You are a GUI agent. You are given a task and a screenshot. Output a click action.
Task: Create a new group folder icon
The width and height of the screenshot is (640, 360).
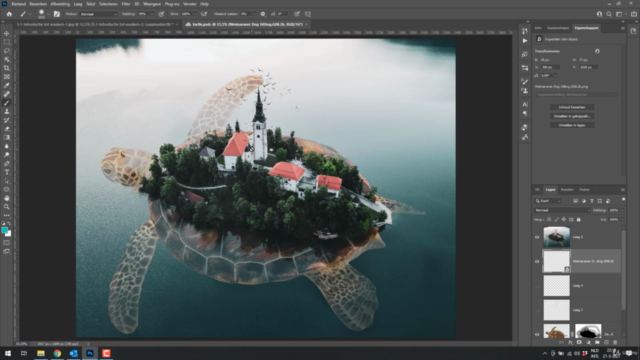(597, 342)
